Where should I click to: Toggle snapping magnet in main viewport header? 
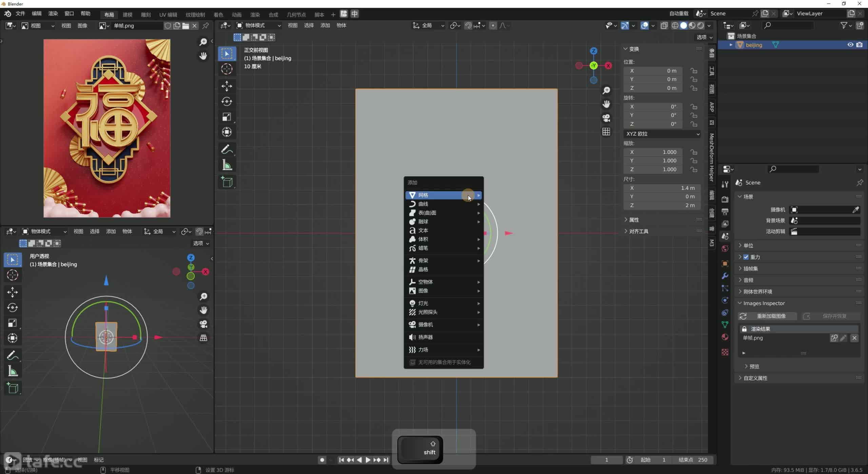click(x=468, y=25)
